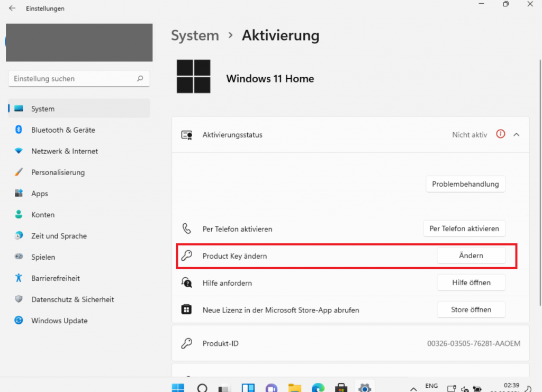
Task: Open Bluetooth & Geräte settings
Action: pyautogui.click(x=63, y=130)
